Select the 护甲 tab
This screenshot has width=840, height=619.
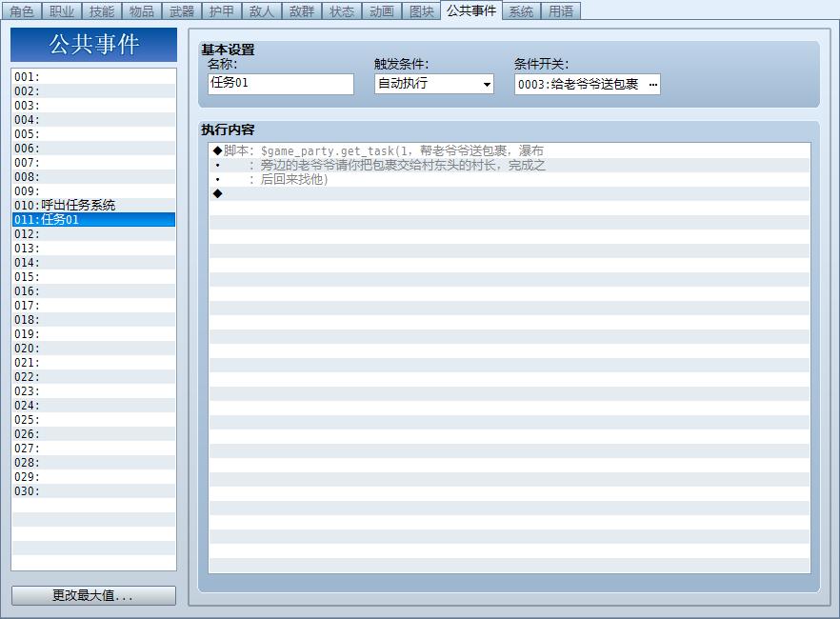[x=222, y=10]
